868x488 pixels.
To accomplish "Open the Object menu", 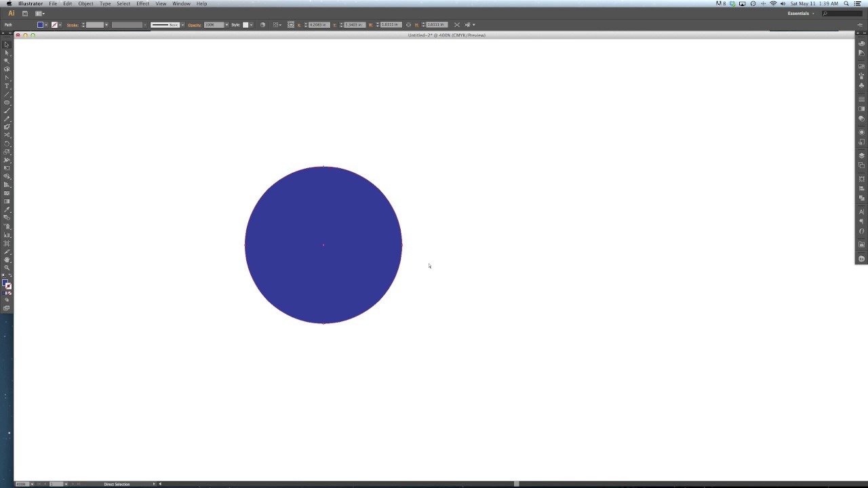I will click(x=85, y=3).
